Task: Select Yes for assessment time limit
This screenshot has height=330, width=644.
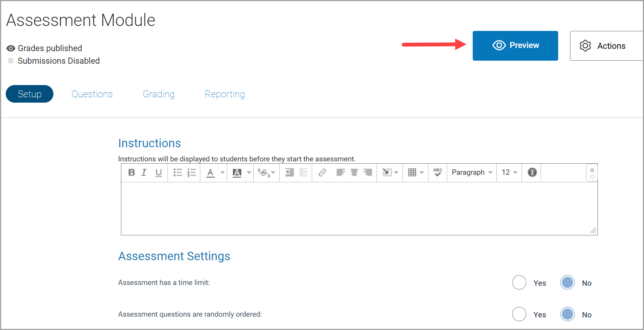Action: 519,283
